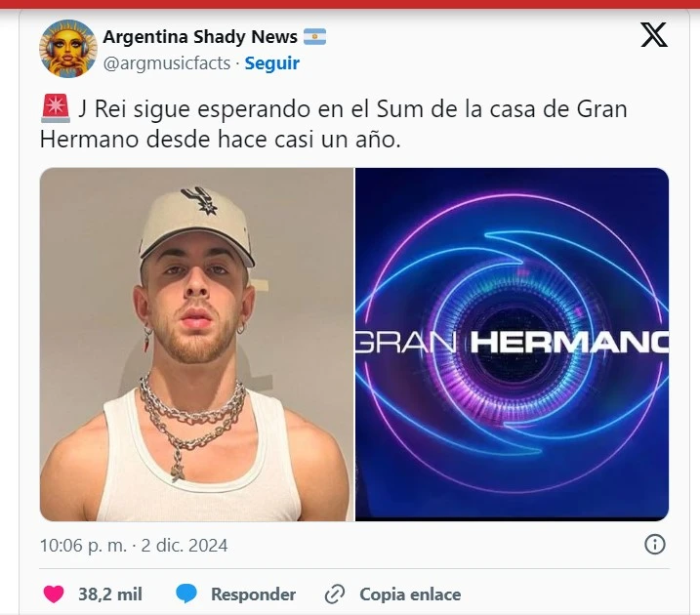Screen dimensions: 700x615
Task: Open the Argentina Shady News display name
Action: pos(200,36)
